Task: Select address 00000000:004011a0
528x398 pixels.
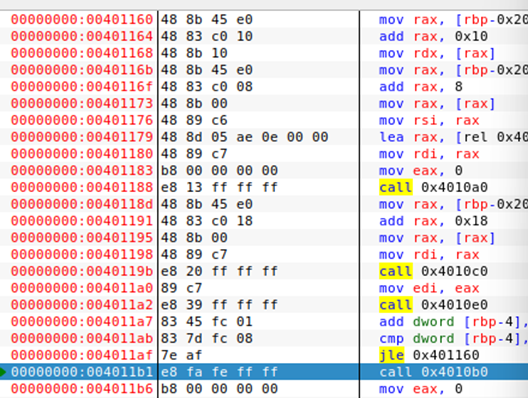Action: tap(82, 288)
